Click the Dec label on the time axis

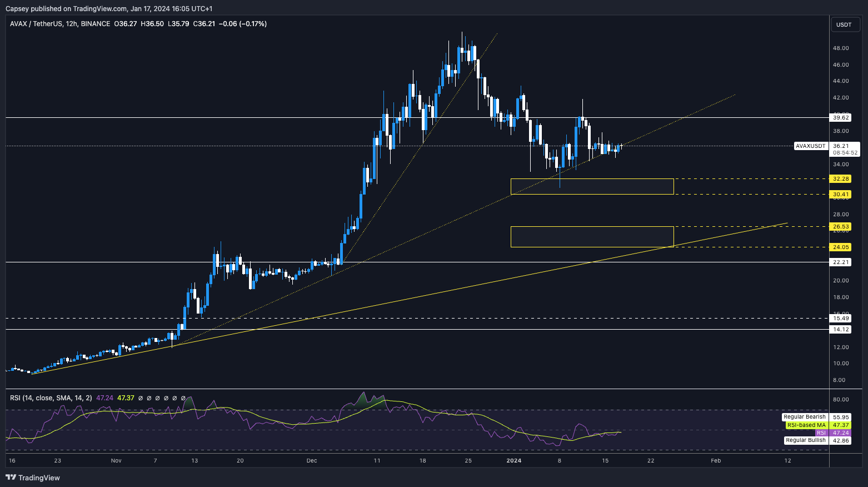point(311,460)
